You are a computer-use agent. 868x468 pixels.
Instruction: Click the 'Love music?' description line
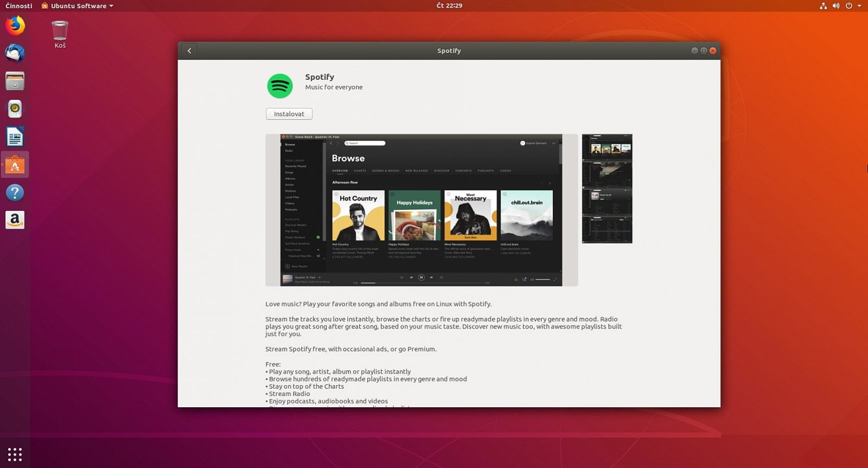(x=379, y=304)
